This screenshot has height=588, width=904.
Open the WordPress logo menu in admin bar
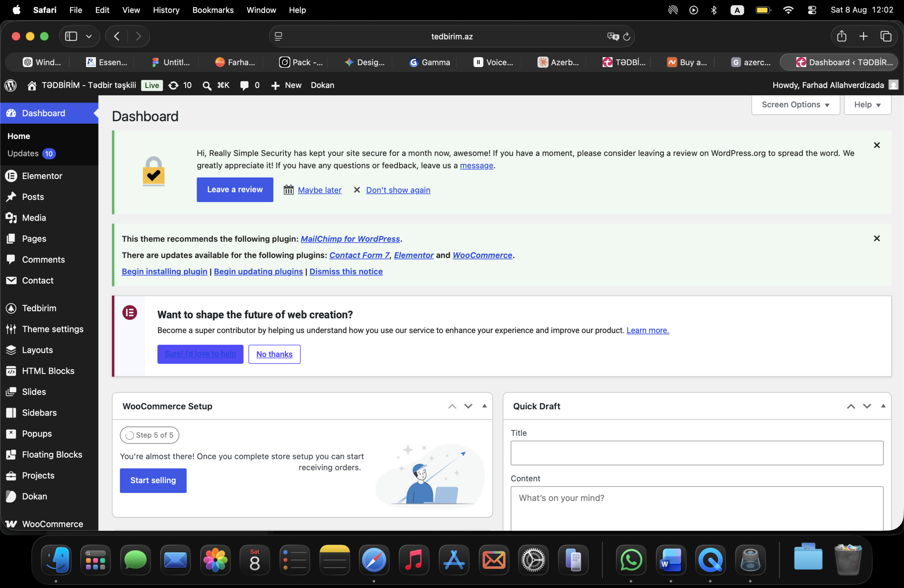pyautogui.click(x=11, y=85)
